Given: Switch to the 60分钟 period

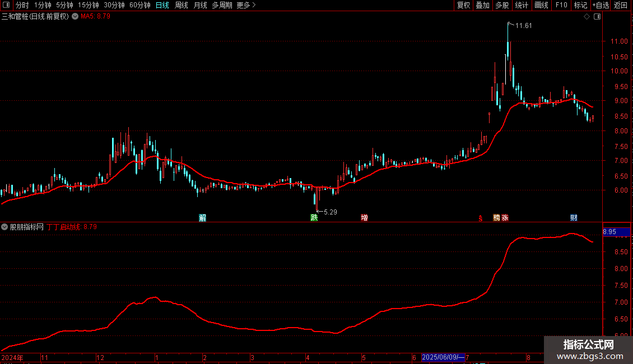Looking at the screenshot, I should pos(140,5).
